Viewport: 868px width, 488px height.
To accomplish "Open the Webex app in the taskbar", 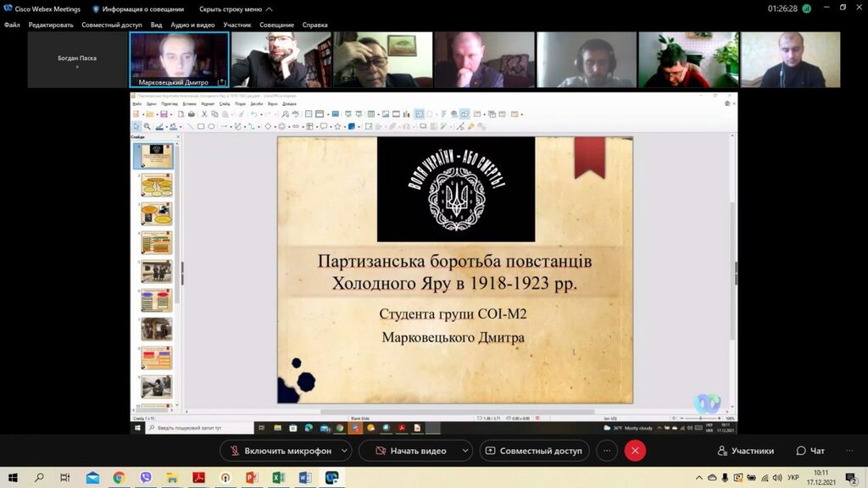I will click(x=331, y=478).
